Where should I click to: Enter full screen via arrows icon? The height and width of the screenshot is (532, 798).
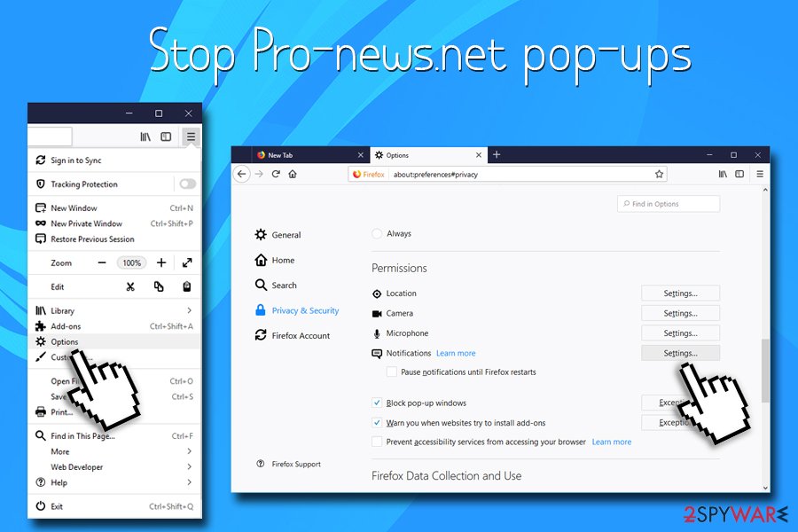point(187,262)
